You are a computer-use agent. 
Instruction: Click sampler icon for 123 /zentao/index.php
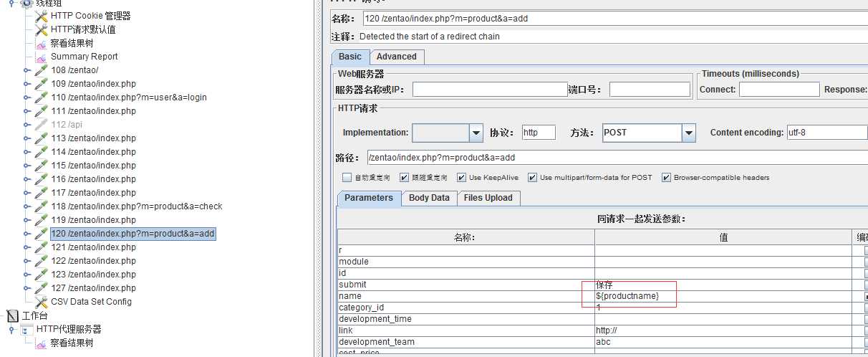click(x=42, y=275)
